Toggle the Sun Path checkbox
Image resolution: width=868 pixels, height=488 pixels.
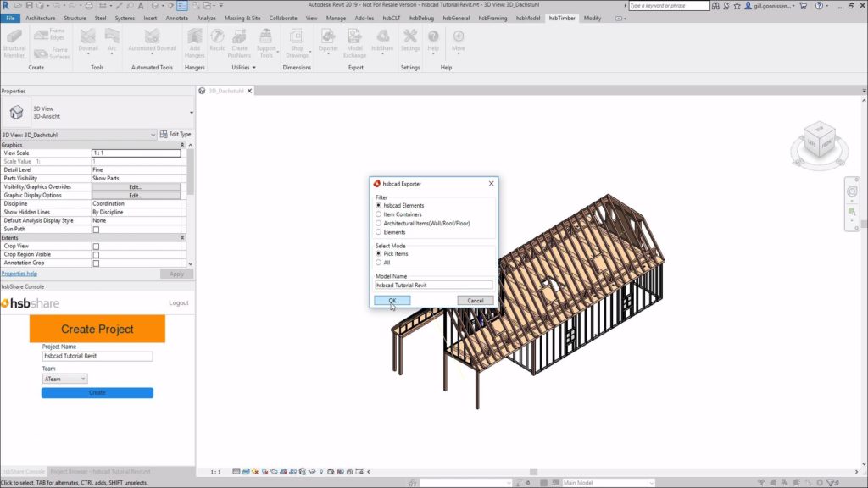pyautogui.click(x=96, y=229)
